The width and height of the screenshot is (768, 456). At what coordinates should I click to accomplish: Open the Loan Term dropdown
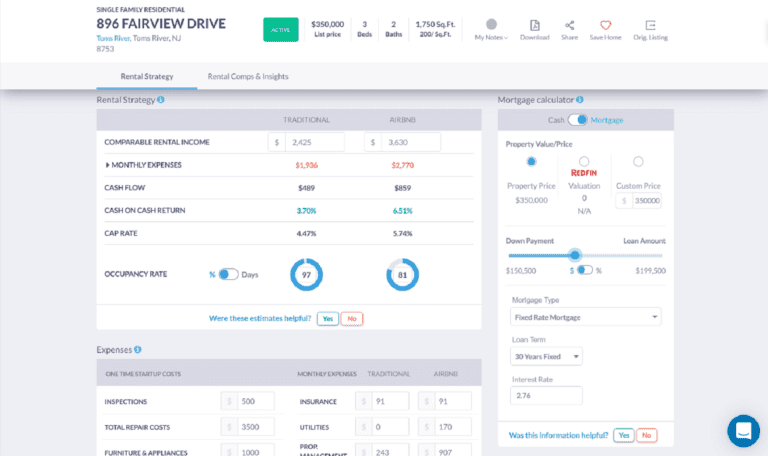(x=546, y=356)
